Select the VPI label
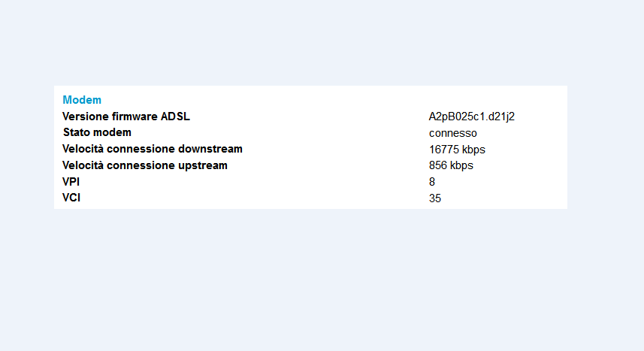The height and width of the screenshot is (351, 644). coord(71,182)
